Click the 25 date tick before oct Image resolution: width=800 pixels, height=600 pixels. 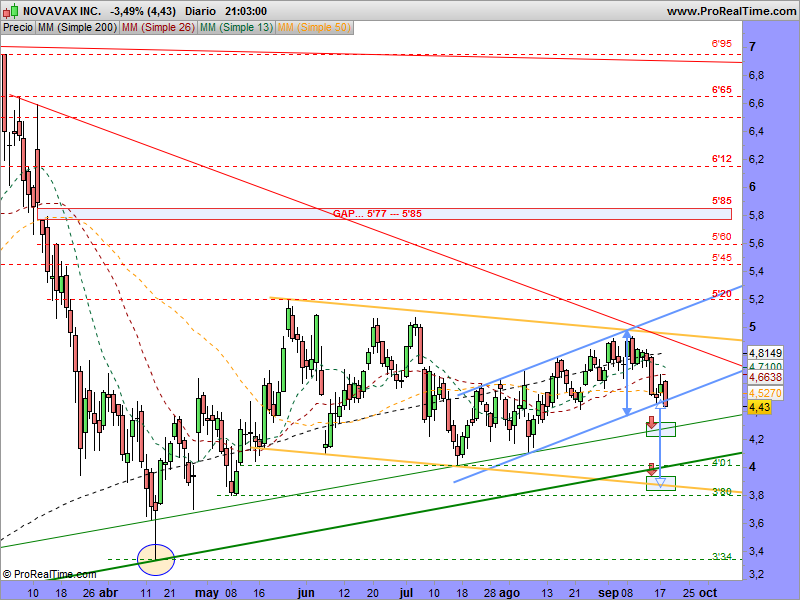click(689, 593)
